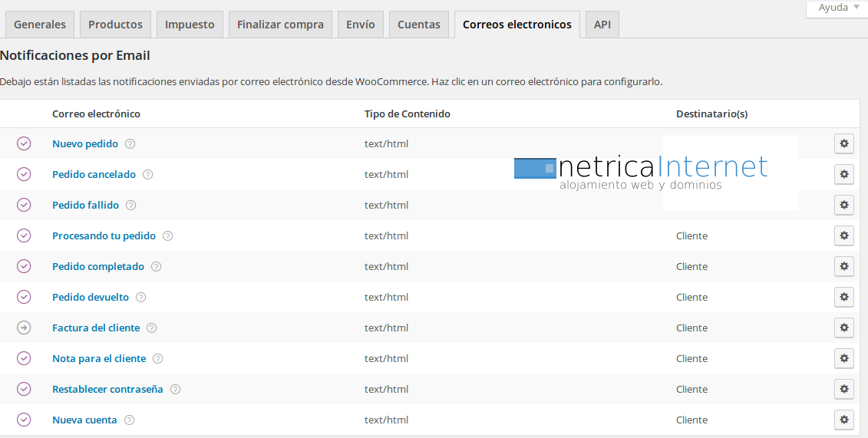
Task: Click the question mark next to Nueva cuenta
Action: [130, 420]
